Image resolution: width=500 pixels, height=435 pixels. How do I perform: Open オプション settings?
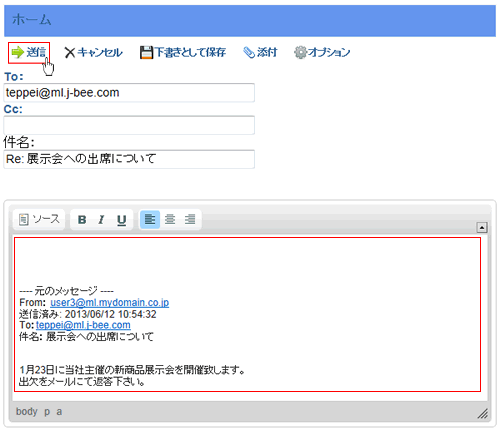click(322, 53)
